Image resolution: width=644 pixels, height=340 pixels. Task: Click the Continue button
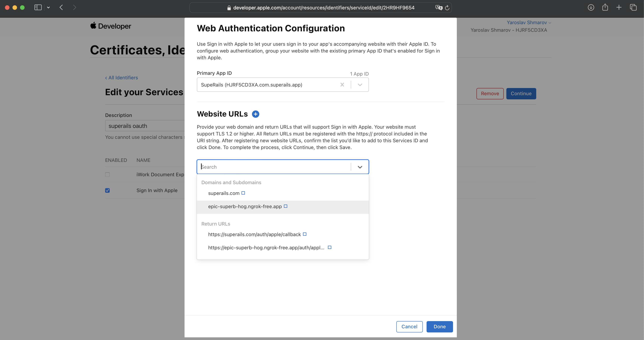click(521, 94)
